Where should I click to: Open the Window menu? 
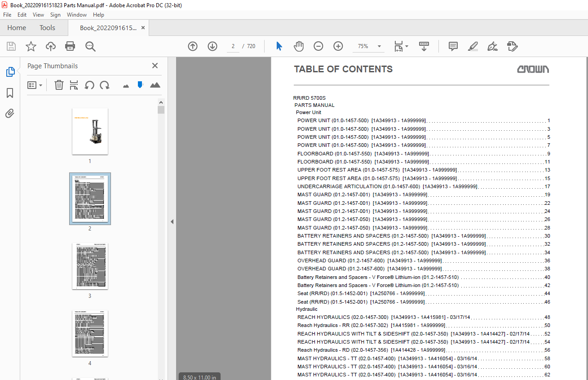click(x=77, y=15)
